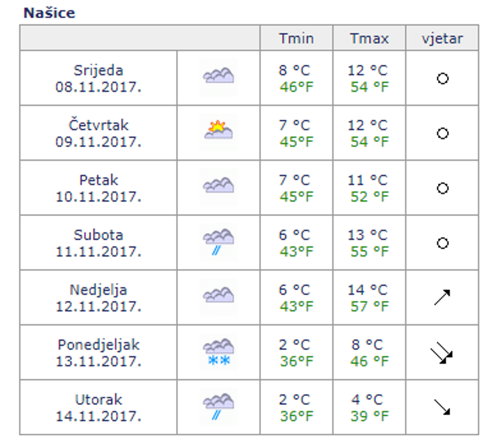
Task: Click the northeast wind arrow for Nedjelja
Action: (442, 297)
